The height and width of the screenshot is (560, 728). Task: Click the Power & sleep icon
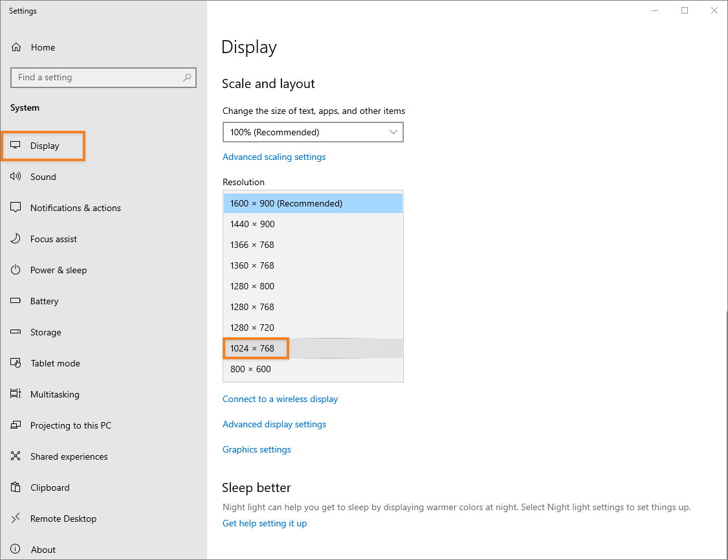point(16,270)
